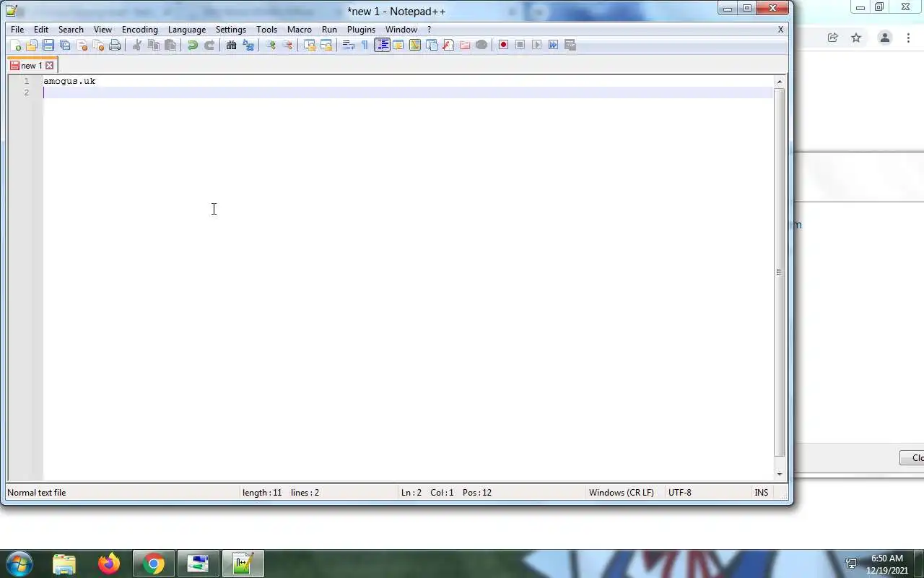The image size is (924, 578).
Task: Toggle the Document Map panel icon
Action: 415,45
